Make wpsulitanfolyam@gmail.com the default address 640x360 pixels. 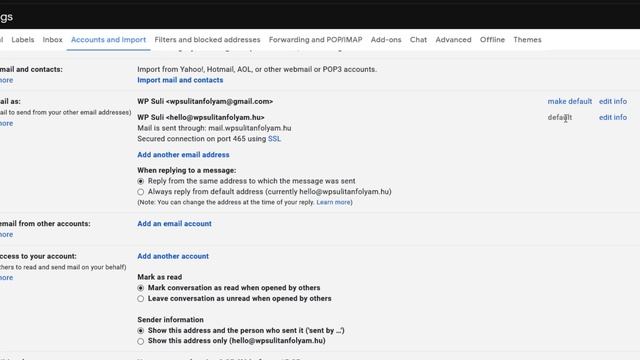tap(569, 101)
